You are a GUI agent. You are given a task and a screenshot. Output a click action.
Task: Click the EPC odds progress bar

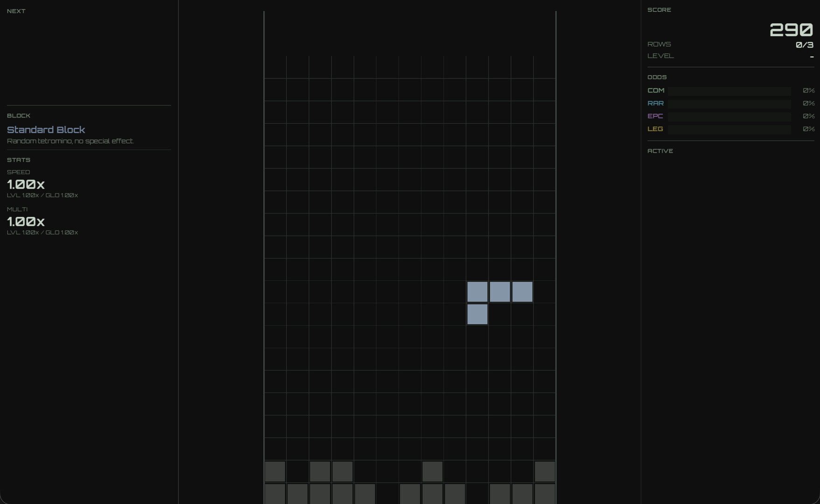[729, 117]
